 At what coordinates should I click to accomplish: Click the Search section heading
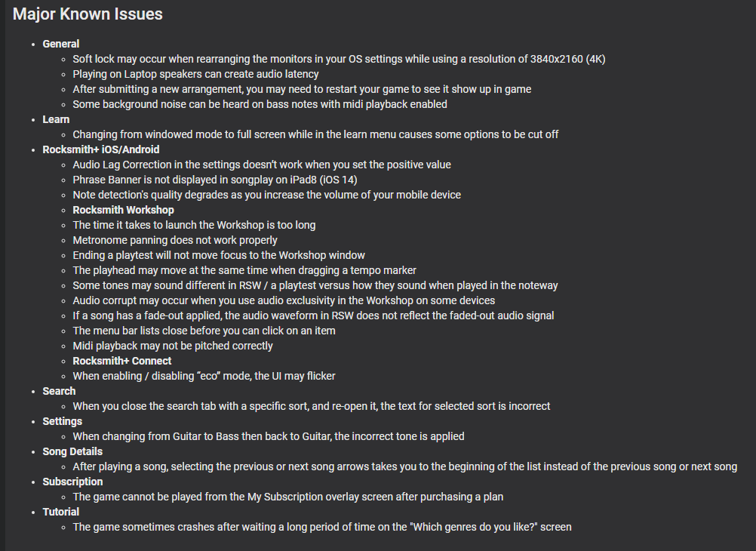(x=59, y=391)
